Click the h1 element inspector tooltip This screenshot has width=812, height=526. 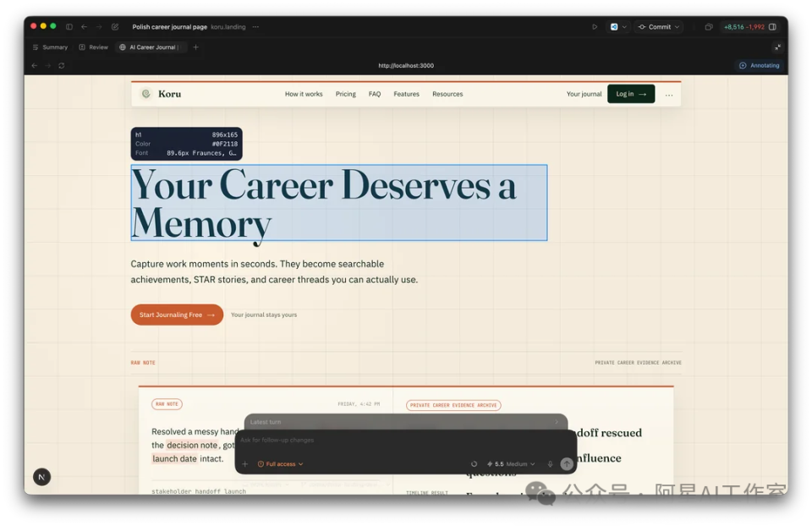click(x=186, y=144)
